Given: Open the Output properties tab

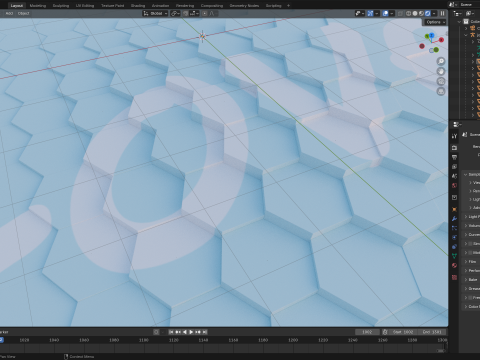Looking at the screenshot, I should tap(454, 157).
